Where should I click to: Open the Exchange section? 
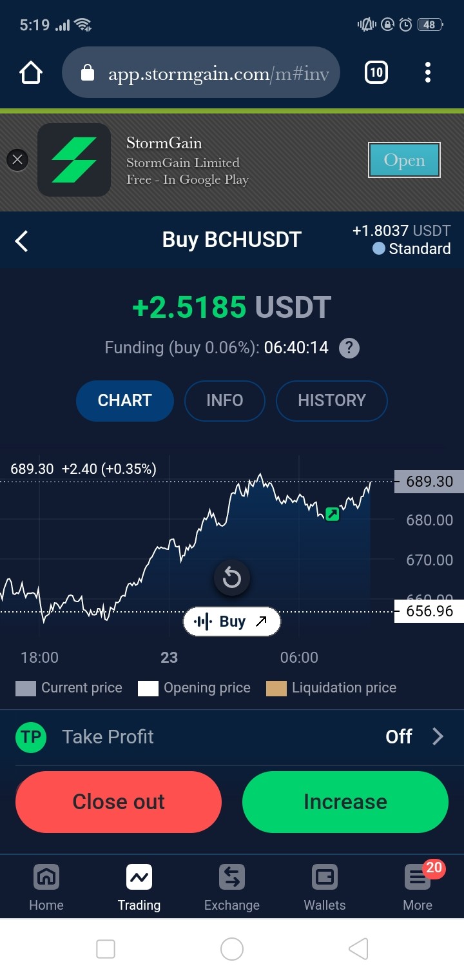[232, 888]
